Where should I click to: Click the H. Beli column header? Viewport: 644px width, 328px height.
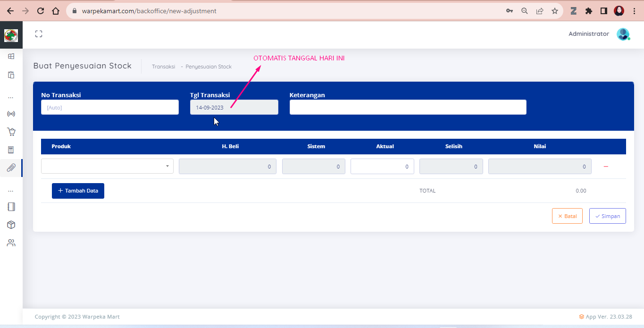(230, 146)
